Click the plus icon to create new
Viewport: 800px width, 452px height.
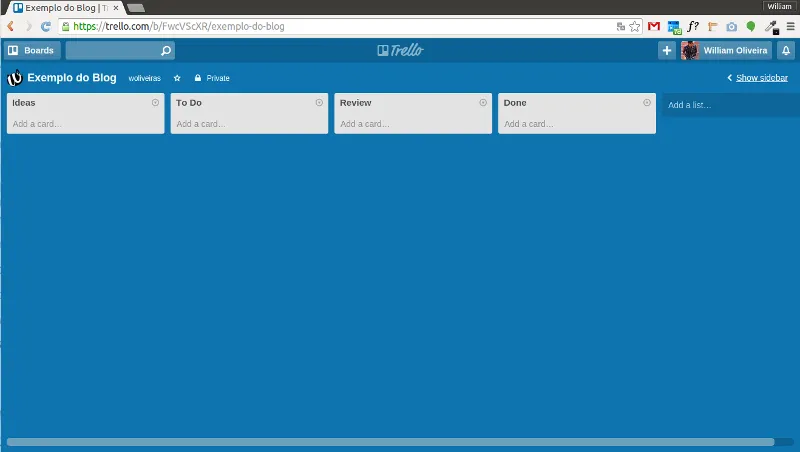pyautogui.click(x=667, y=50)
